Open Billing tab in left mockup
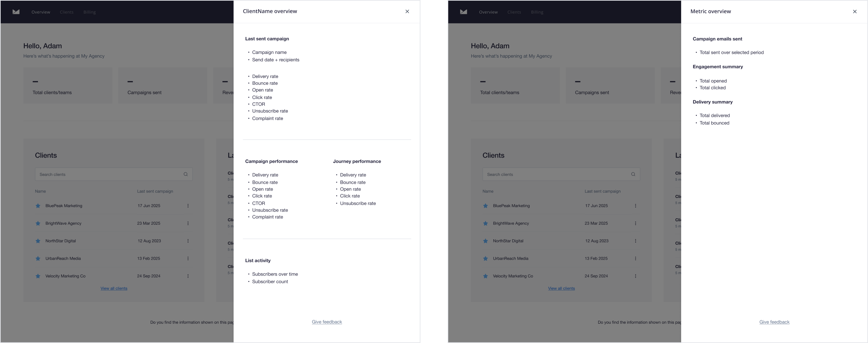Image resolution: width=868 pixels, height=343 pixels. [90, 12]
